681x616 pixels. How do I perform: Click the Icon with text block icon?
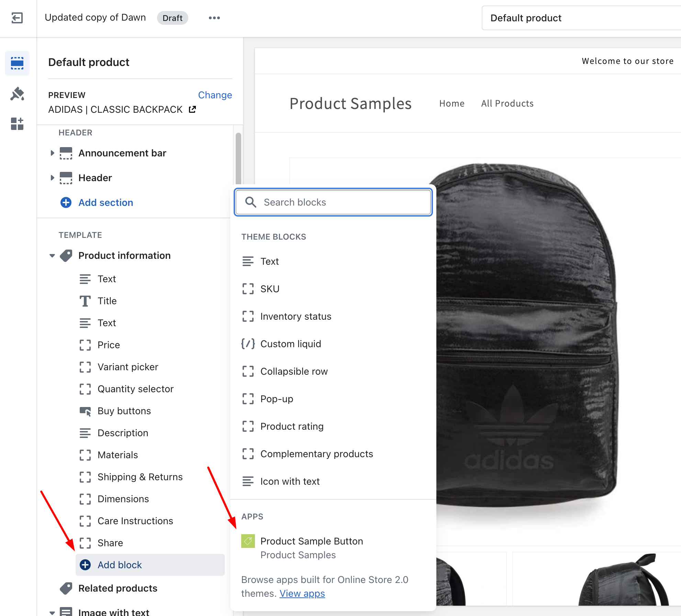[248, 481]
